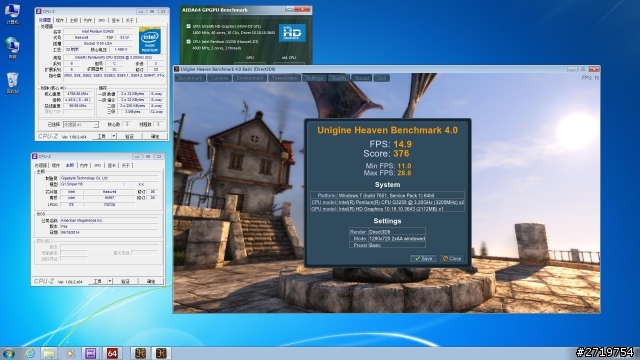The height and width of the screenshot is (360, 640).
Task: Close the Heaven benchmark results dialog
Action: tap(452, 258)
